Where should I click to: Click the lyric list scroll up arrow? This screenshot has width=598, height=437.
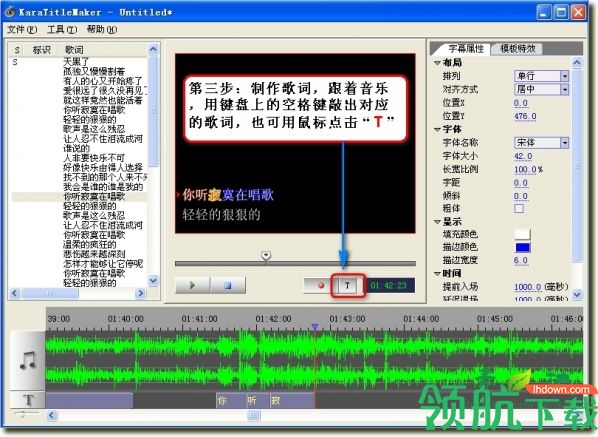click(x=153, y=49)
